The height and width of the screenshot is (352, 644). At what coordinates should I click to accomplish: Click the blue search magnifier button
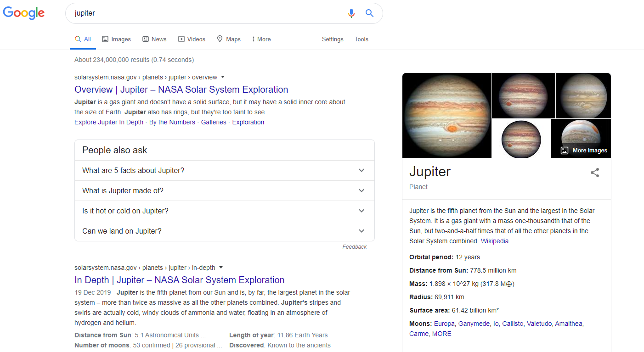[369, 13]
